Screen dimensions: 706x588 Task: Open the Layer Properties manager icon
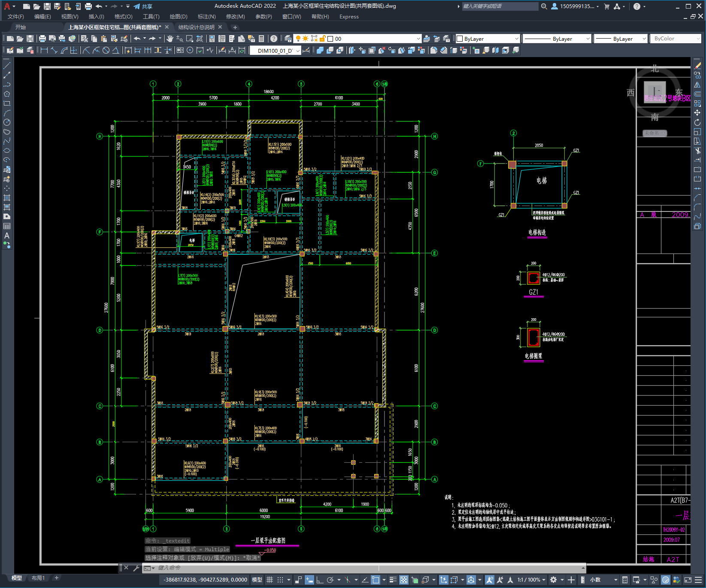288,39
